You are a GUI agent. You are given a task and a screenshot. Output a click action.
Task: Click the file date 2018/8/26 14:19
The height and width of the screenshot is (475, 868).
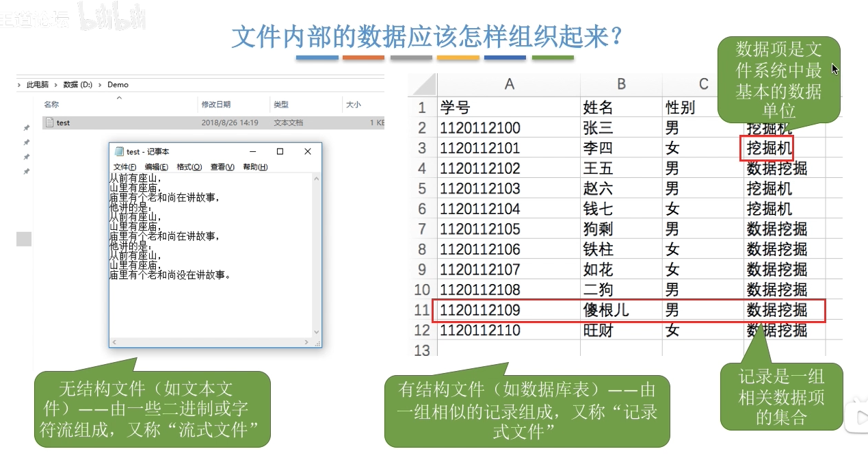(229, 123)
